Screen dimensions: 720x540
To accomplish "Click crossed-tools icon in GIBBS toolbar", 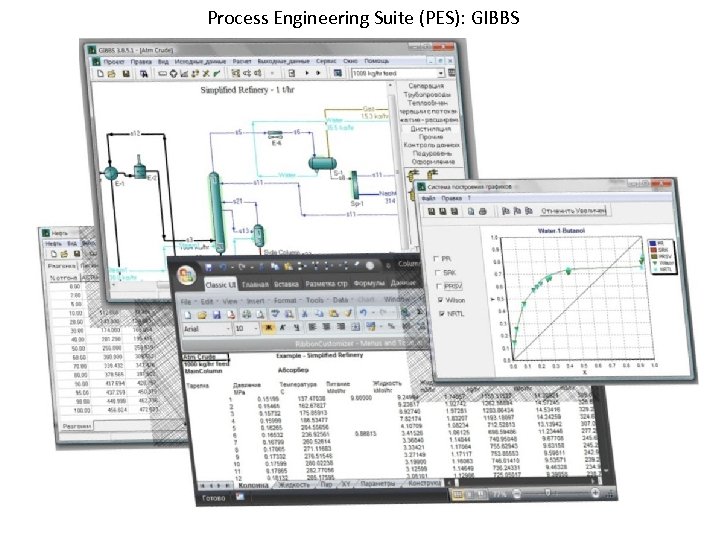I will click(206, 73).
